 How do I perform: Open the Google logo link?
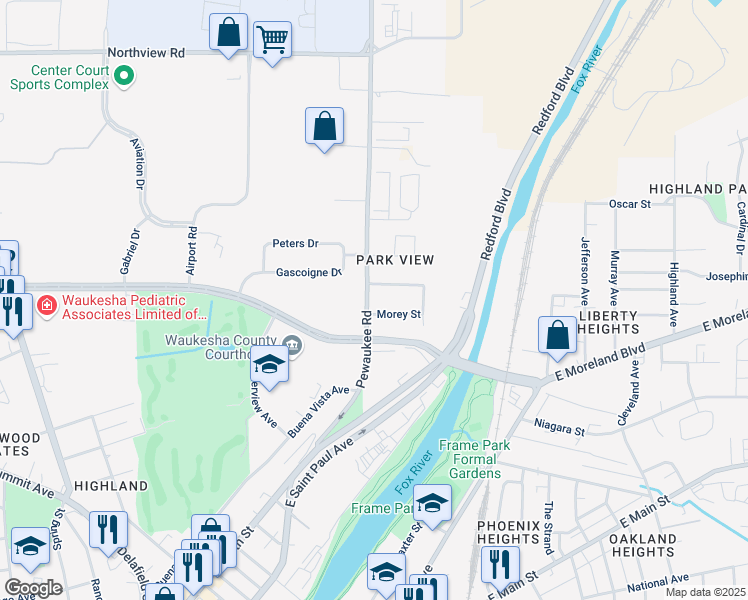[33, 589]
